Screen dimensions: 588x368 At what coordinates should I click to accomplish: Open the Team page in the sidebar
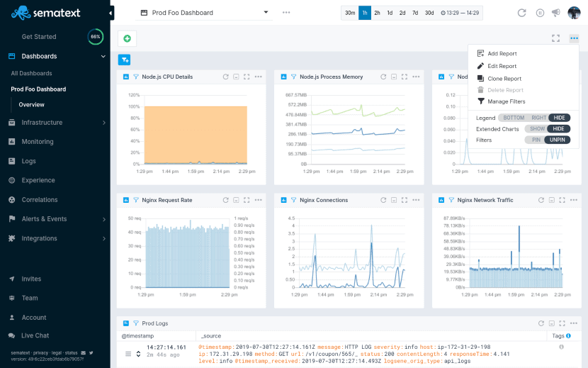point(30,298)
